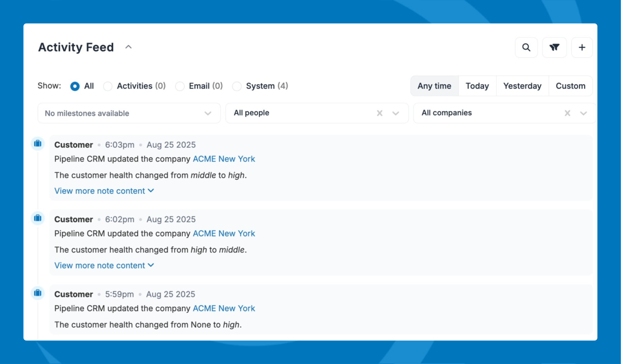Expand note content on 6:03pm entry
Viewport: 621px width, 364px height.
[x=104, y=191]
